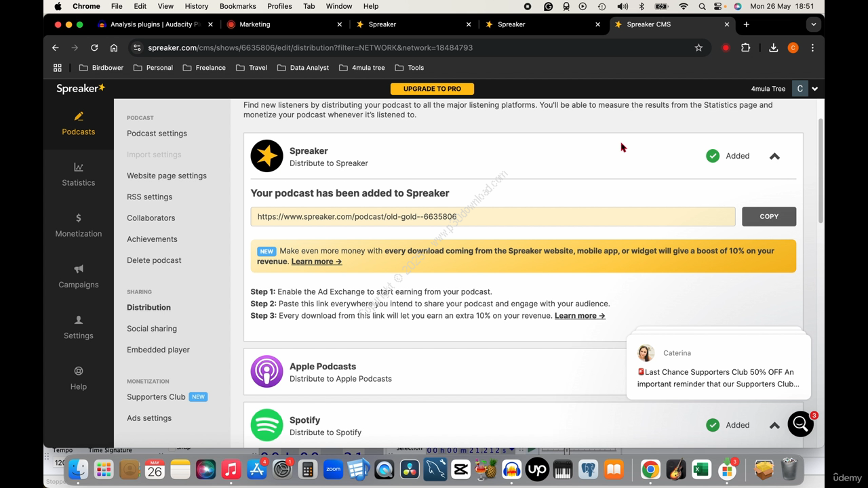This screenshot has height=488, width=868.
Task: Bookmark this page with the star icon
Action: (x=698, y=47)
